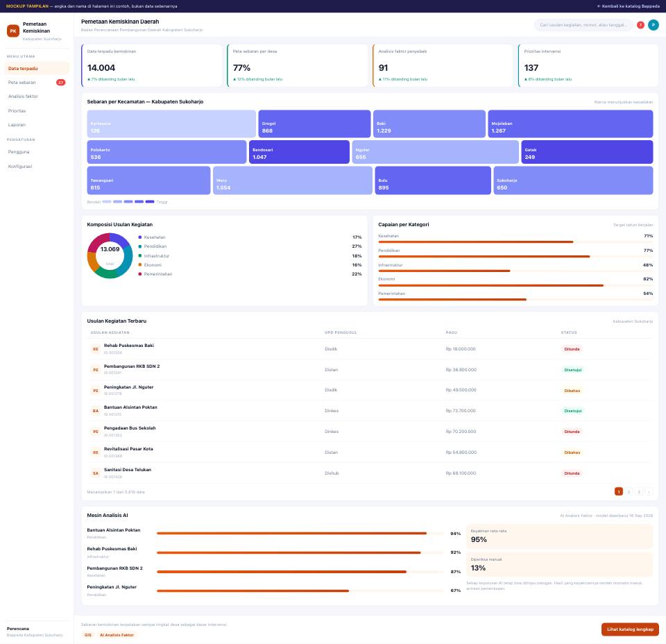Select the Sukoharjo 650 treemap tile
Viewport: 666px width, 644px height.
pyautogui.click(x=574, y=180)
